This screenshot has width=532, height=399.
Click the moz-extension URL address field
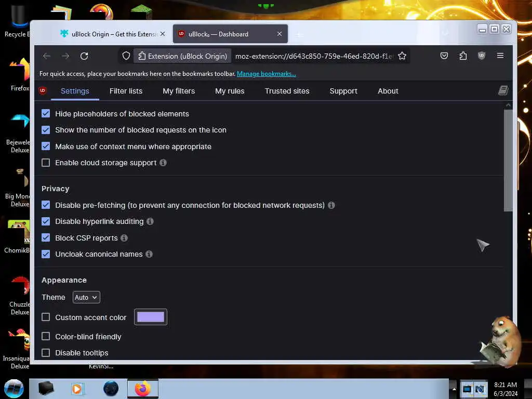[314, 56]
